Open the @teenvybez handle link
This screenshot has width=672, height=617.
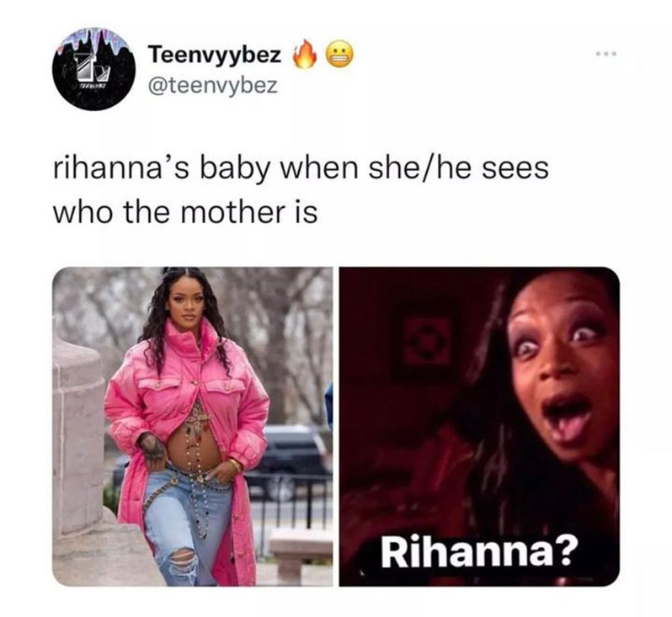[x=212, y=86]
